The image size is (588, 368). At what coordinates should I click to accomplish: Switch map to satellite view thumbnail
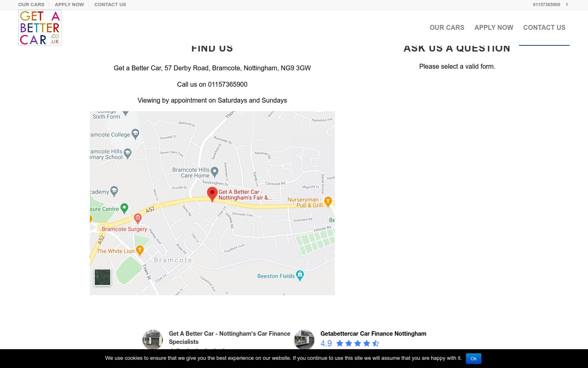pyautogui.click(x=102, y=277)
